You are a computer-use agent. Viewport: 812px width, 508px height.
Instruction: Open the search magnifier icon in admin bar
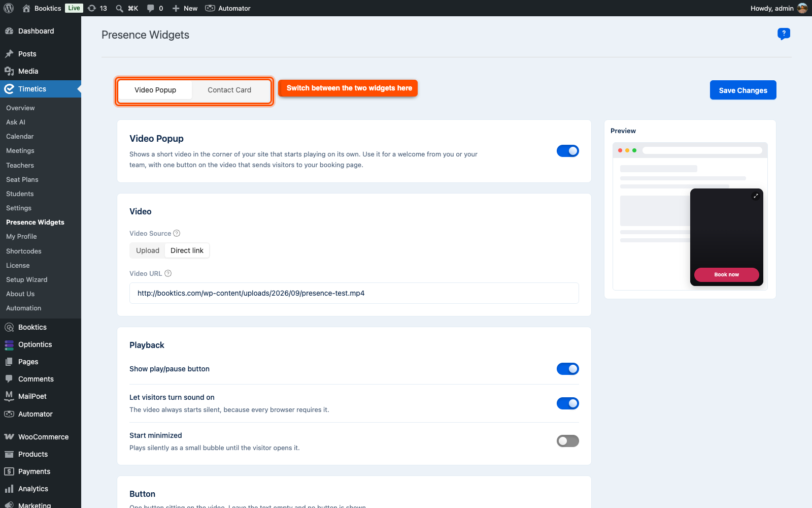[x=119, y=8]
